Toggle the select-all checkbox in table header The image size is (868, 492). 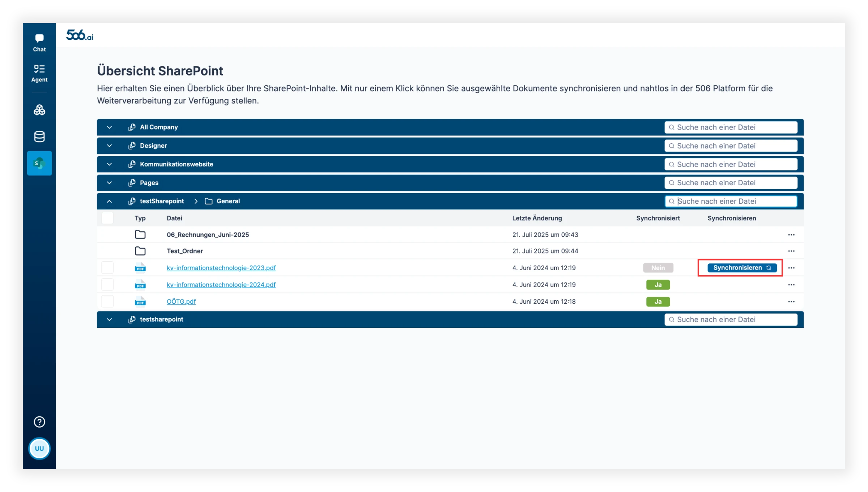click(107, 218)
